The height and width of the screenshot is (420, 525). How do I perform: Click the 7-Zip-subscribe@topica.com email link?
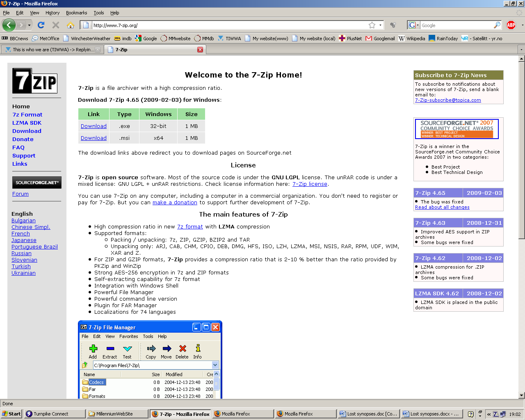point(448,100)
